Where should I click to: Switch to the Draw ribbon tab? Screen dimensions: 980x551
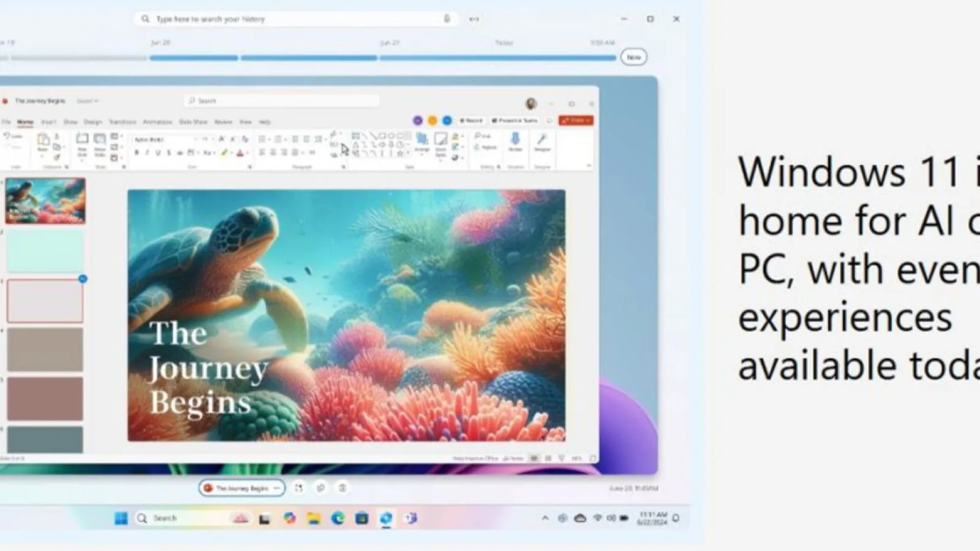point(70,122)
